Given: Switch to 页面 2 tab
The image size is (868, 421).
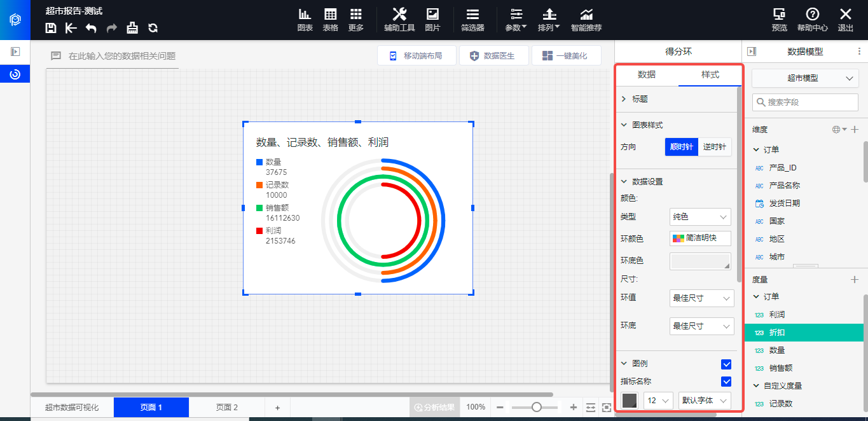Looking at the screenshot, I should [226, 408].
